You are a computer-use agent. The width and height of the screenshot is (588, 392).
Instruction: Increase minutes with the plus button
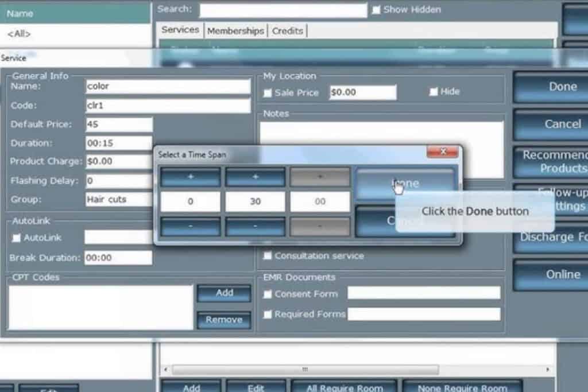tap(255, 177)
